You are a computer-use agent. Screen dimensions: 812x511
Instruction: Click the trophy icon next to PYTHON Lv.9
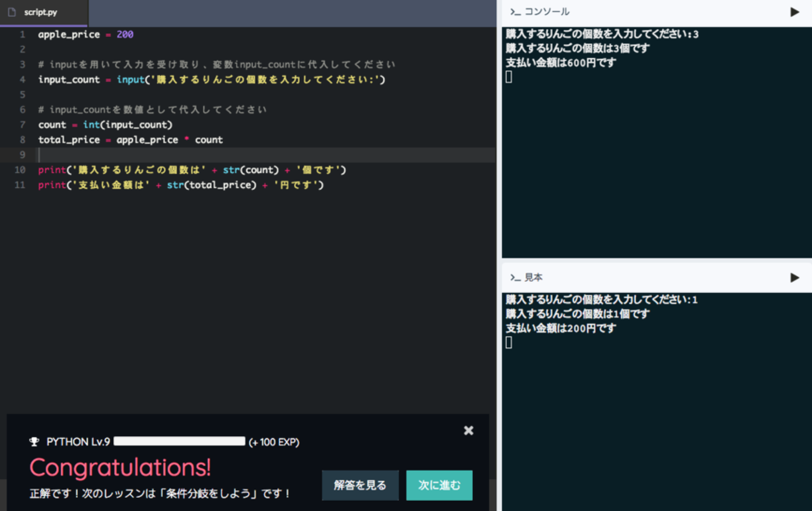(34, 442)
